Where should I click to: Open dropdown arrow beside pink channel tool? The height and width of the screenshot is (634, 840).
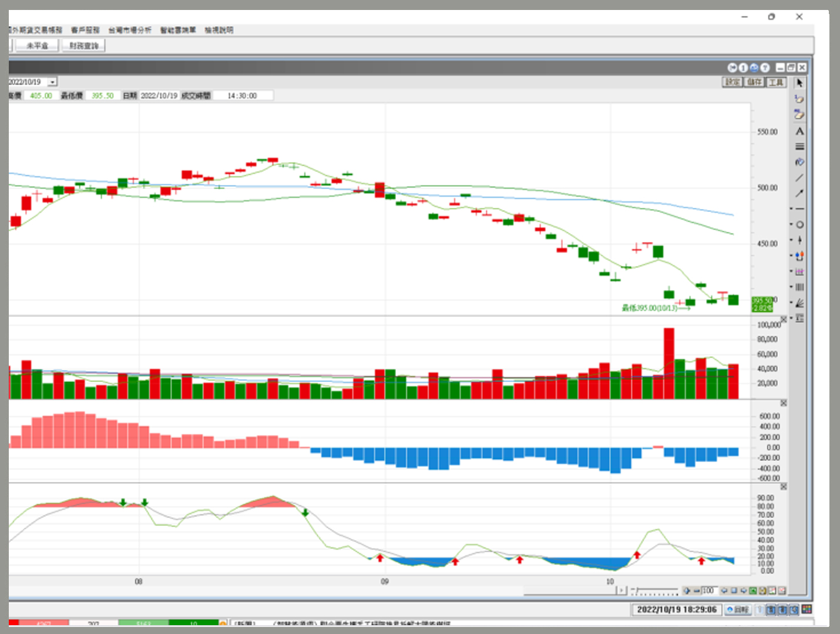click(x=791, y=271)
